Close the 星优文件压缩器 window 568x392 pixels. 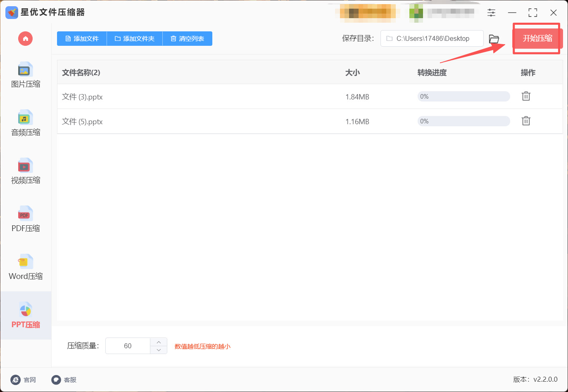[x=554, y=12]
